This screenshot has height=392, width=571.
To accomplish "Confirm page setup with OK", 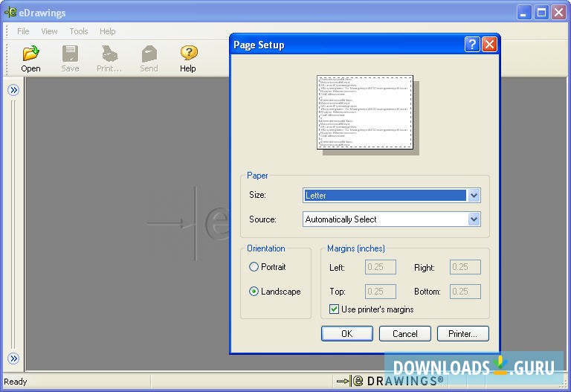I will (347, 334).
